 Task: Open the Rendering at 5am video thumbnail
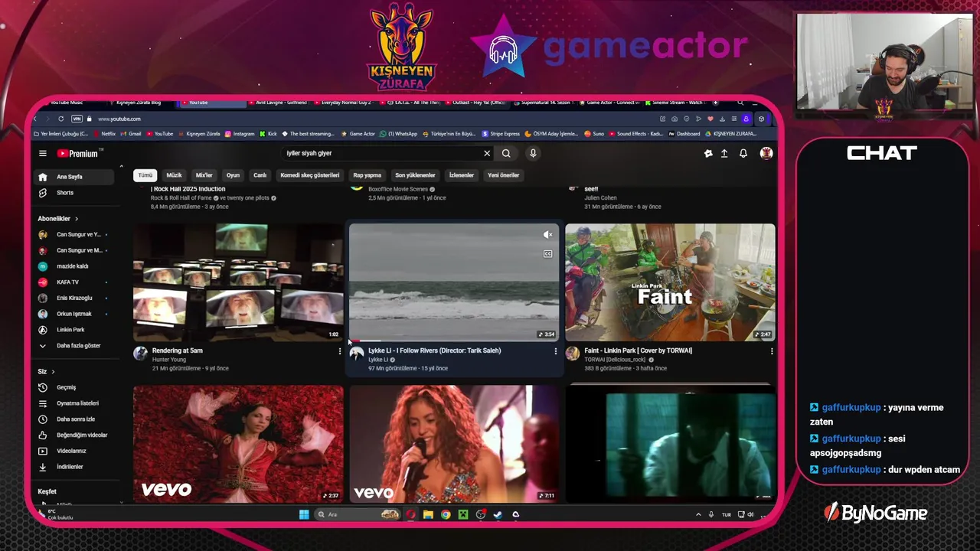tap(238, 282)
